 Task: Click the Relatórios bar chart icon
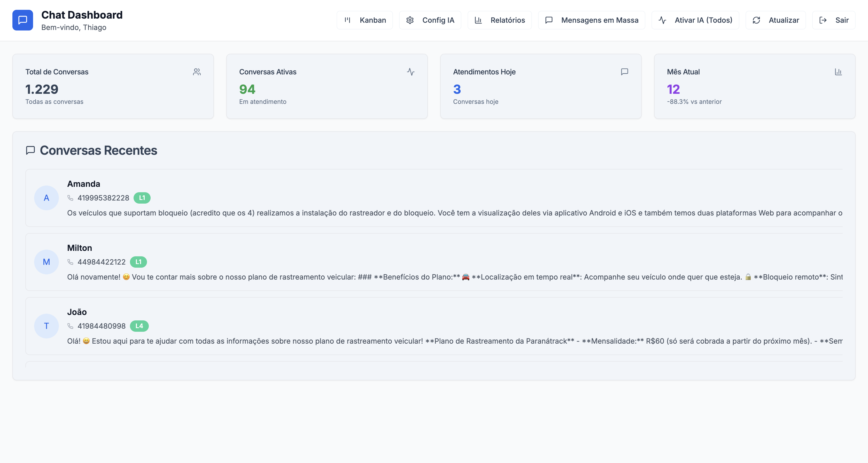pyautogui.click(x=479, y=20)
